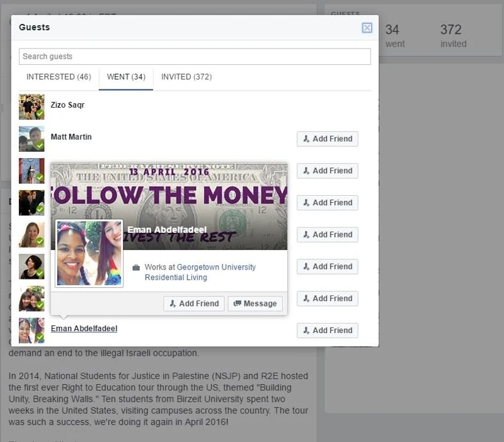Screen dimensions: 504x442
Task: Select the WENT (34) tab
Action: click(x=126, y=77)
